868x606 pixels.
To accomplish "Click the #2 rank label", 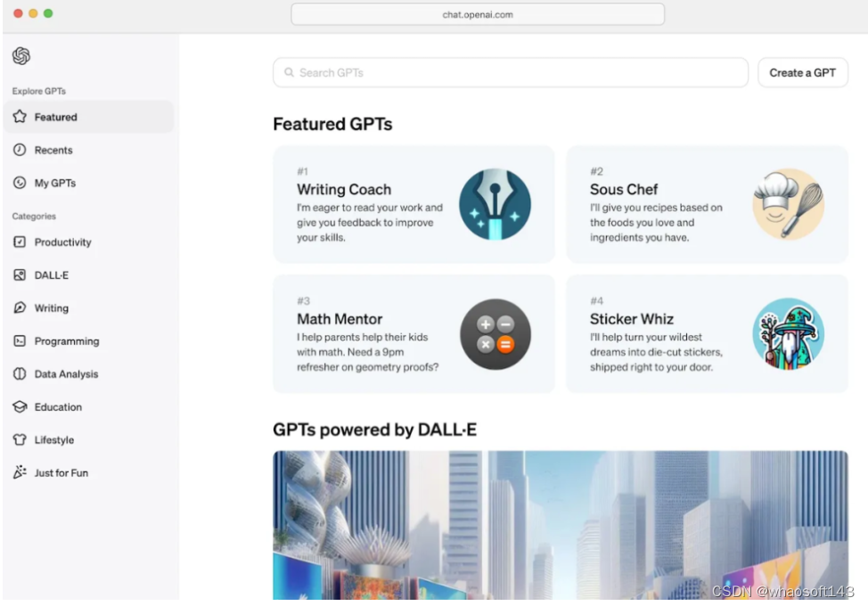I will tap(596, 172).
